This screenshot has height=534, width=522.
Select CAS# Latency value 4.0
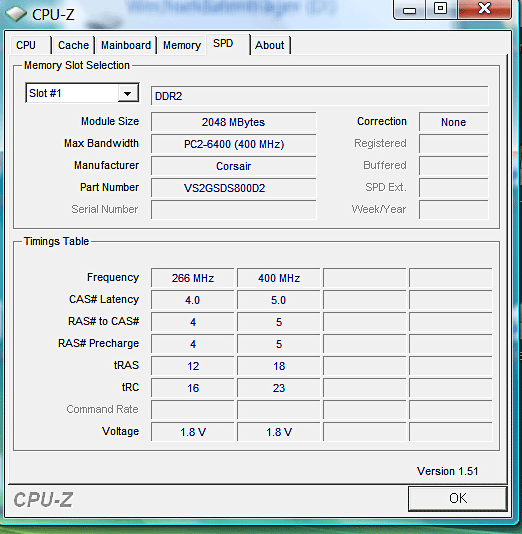pos(193,300)
